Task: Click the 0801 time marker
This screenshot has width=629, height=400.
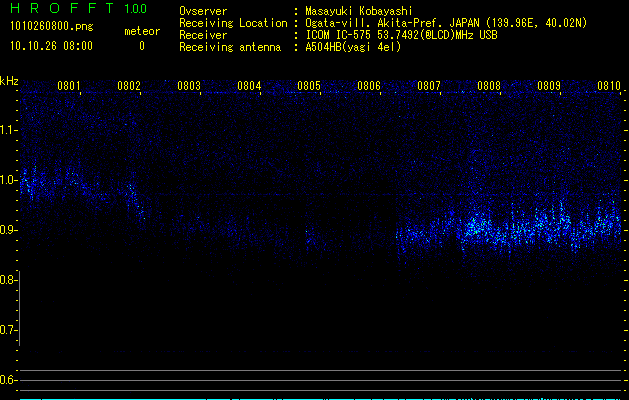Action: (x=69, y=86)
